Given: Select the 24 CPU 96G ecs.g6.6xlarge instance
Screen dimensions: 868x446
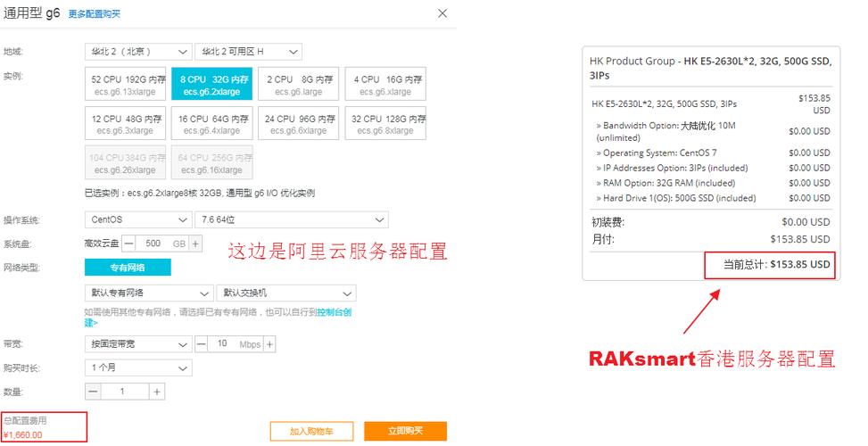Looking at the screenshot, I should (298, 123).
